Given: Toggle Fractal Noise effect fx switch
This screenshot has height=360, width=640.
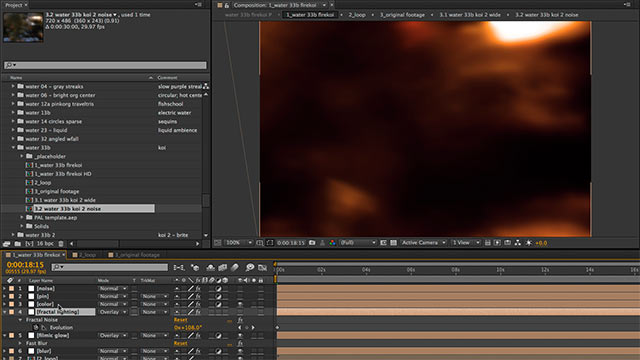Looking at the screenshot, I should 240,320.
